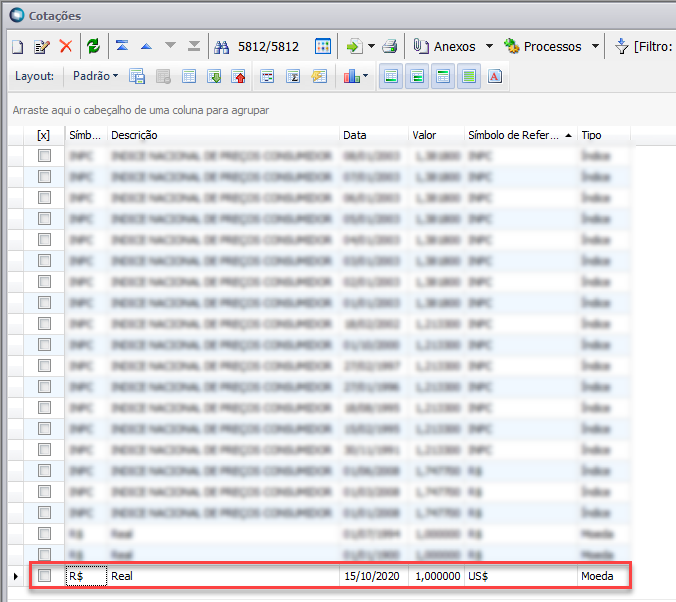Sort by the Símb... column header
This screenshot has width=676, height=602.
point(86,135)
